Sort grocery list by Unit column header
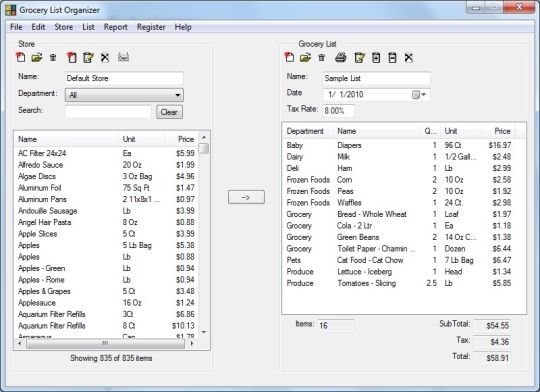The width and height of the screenshot is (540, 392). tap(460, 131)
